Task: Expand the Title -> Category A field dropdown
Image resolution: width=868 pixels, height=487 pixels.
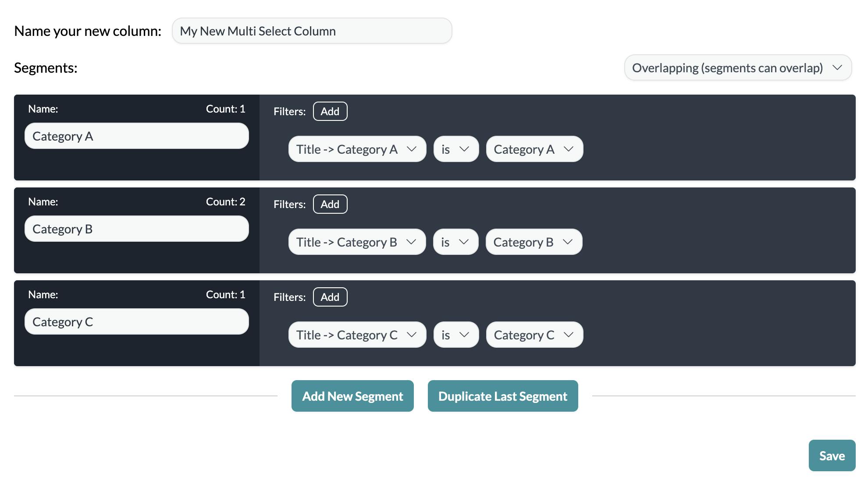Action: 356,149
